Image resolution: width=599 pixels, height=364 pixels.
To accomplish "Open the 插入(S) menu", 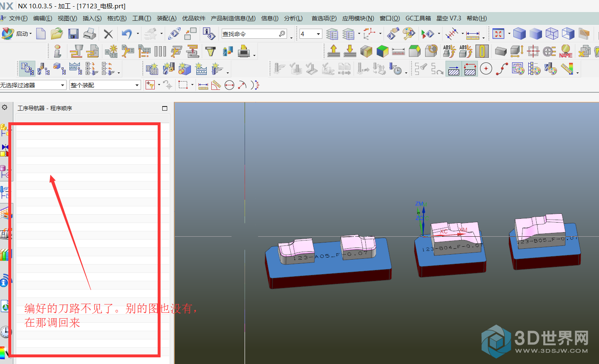I will coord(92,18).
